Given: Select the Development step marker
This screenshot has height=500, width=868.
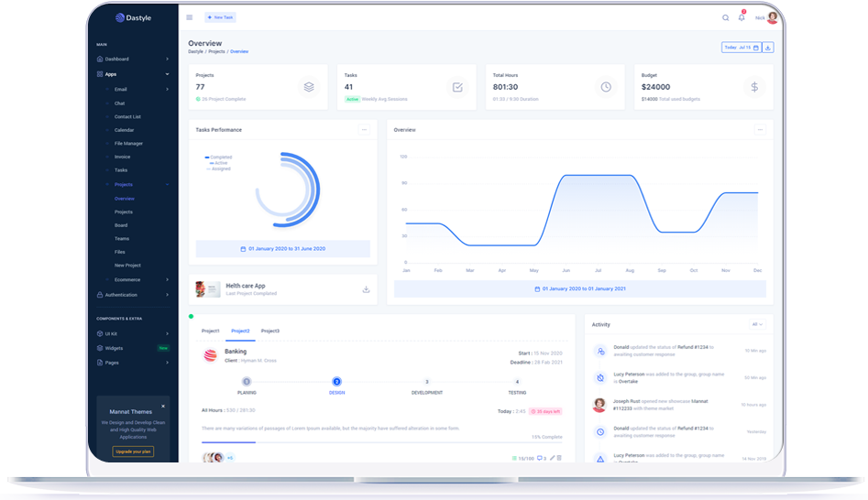Looking at the screenshot, I should (426, 381).
